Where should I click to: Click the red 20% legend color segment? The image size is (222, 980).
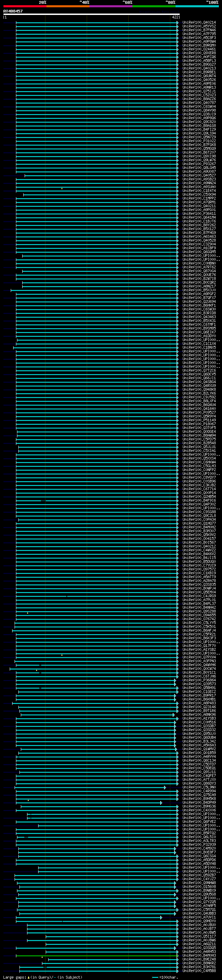click(25, 6)
